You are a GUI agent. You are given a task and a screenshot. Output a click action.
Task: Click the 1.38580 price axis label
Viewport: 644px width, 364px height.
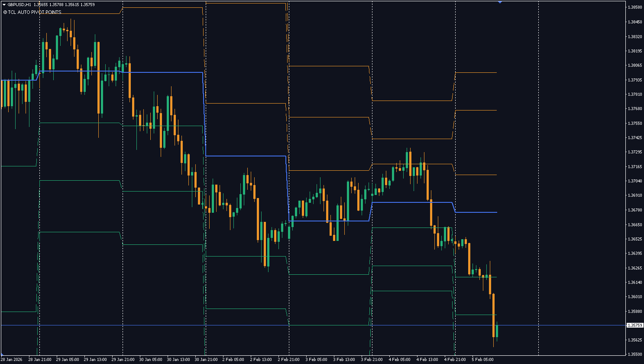tap(634, 7)
